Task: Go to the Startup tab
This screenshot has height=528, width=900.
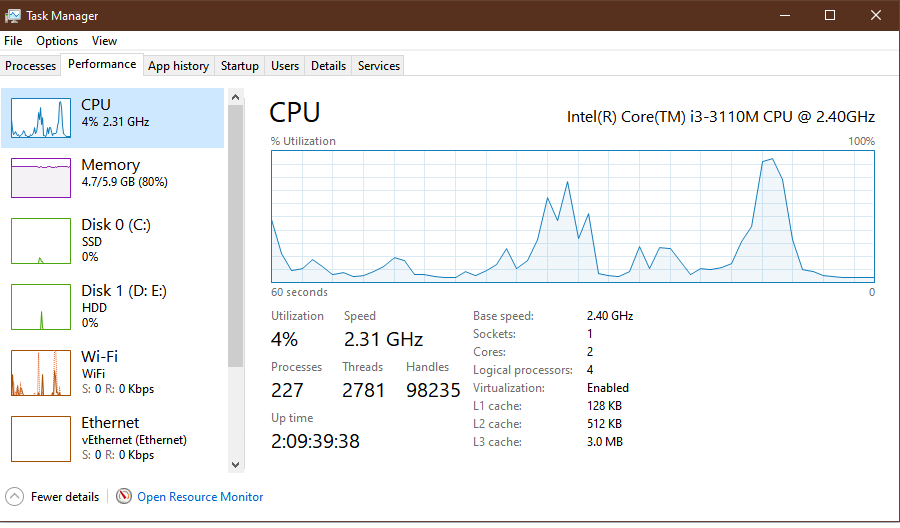Action: coord(240,66)
